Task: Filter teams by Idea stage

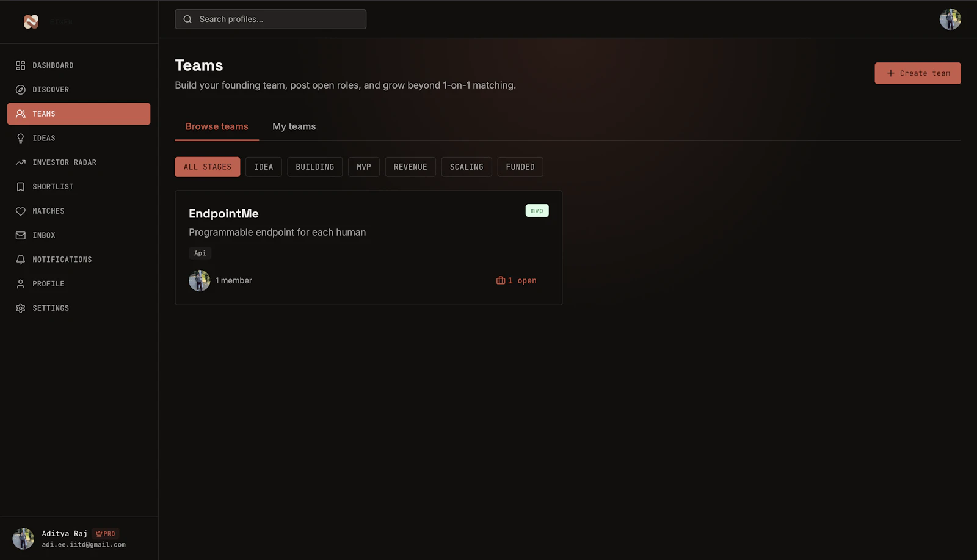Action: coord(264,167)
